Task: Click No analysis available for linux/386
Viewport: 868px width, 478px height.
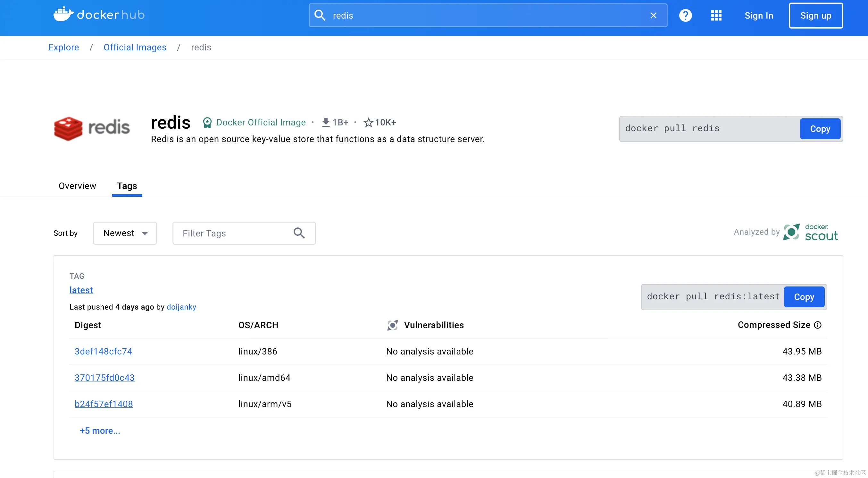Action: 430,352
